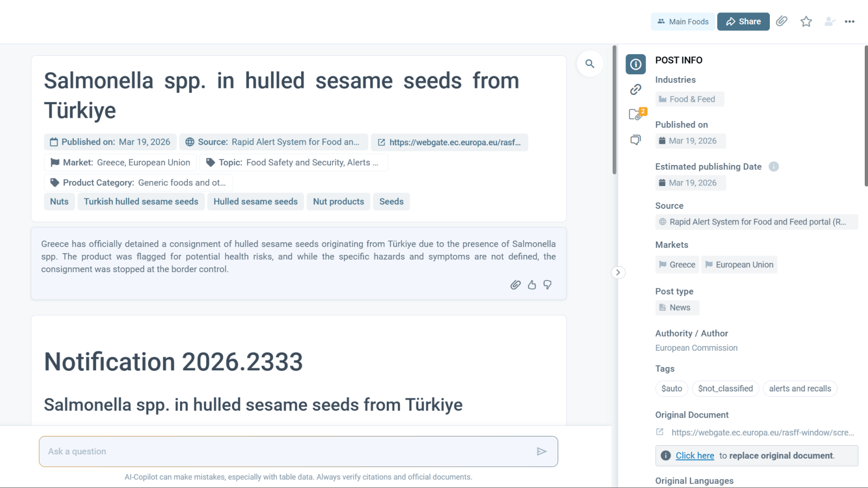This screenshot has width=868, height=488.
Task: Open the Main Foods team button
Action: [x=683, y=22]
